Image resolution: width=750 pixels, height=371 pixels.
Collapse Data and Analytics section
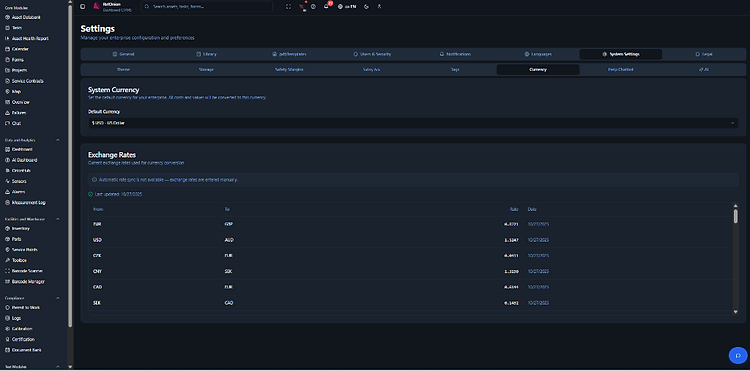(58, 140)
